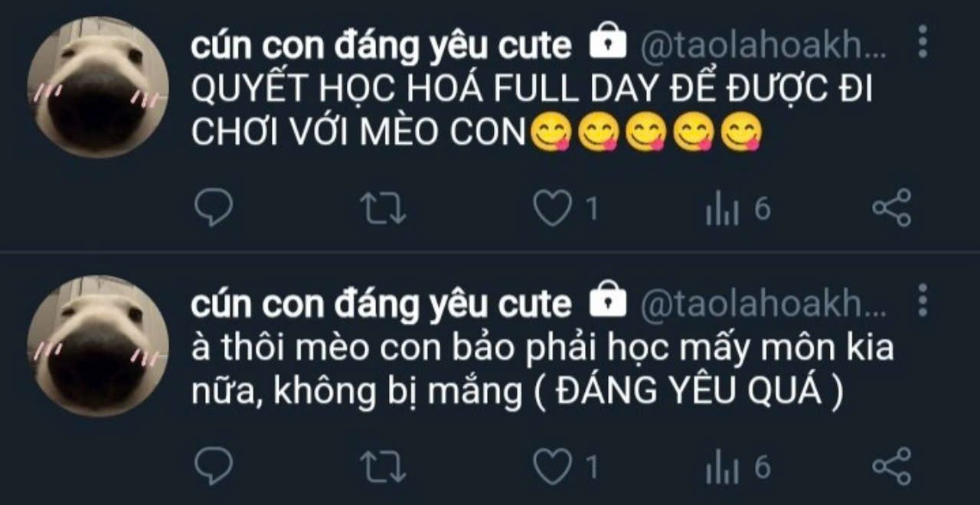Open profile picture of first tweet
The height and width of the screenshot is (505, 980).
(x=98, y=87)
